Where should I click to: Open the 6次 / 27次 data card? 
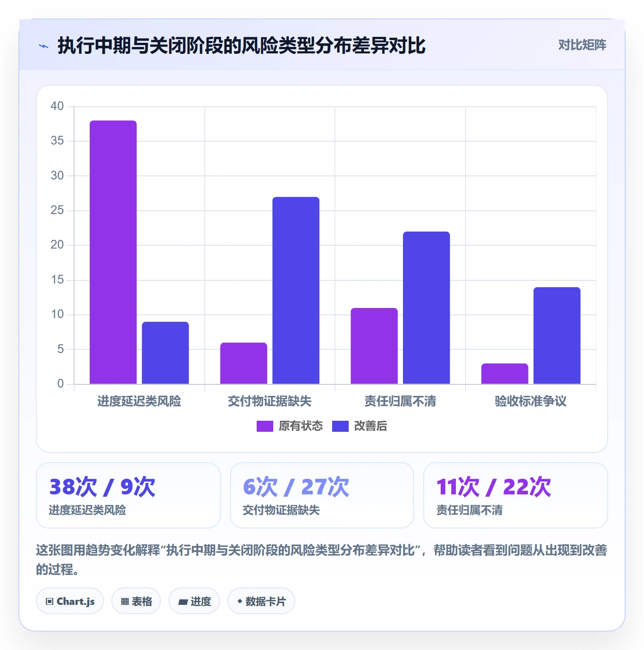tap(322, 495)
